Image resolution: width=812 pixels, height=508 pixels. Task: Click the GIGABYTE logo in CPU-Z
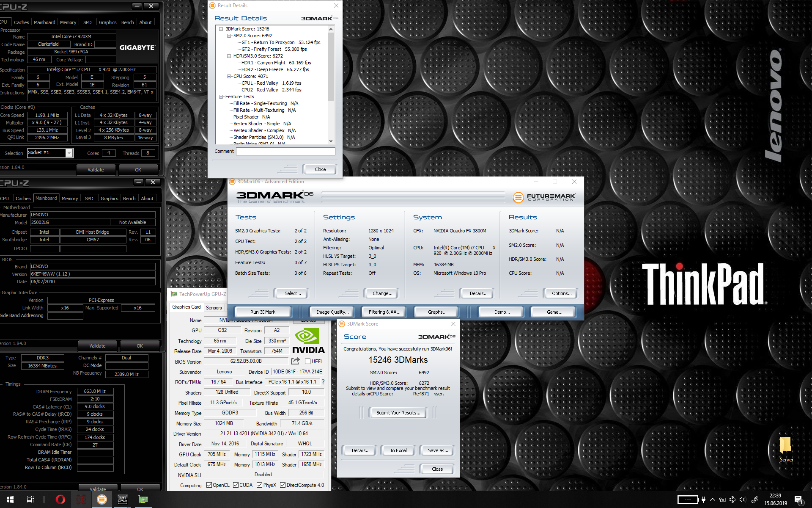[x=137, y=48]
